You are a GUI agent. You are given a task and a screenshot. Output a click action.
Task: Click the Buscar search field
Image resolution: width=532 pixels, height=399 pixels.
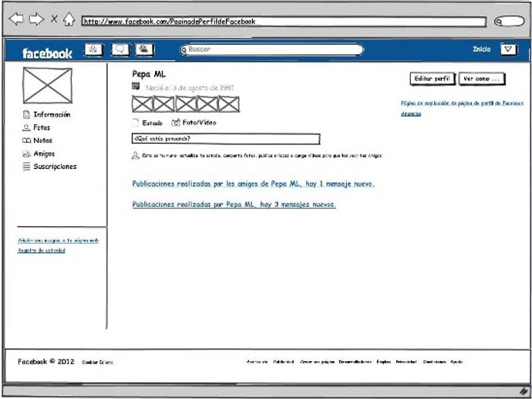(x=271, y=50)
